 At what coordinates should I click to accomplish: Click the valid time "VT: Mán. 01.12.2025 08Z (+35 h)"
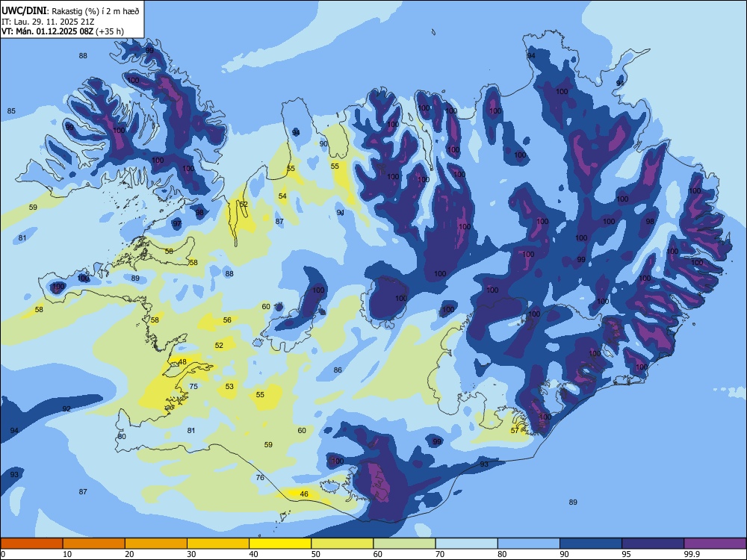click(63, 31)
